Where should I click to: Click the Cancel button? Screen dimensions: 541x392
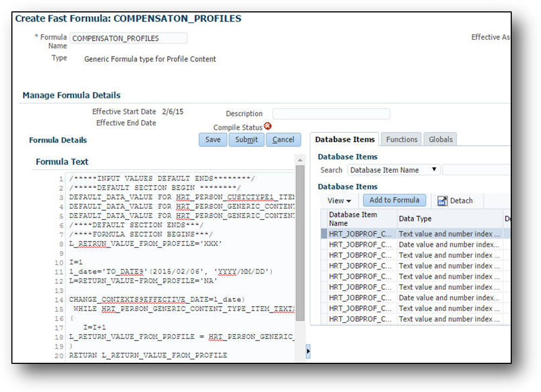click(283, 139)
